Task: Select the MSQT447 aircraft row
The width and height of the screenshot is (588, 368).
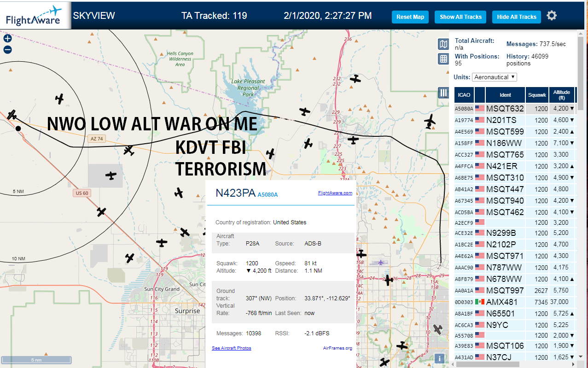Action: pyautogui.click(x=515, y=189)
